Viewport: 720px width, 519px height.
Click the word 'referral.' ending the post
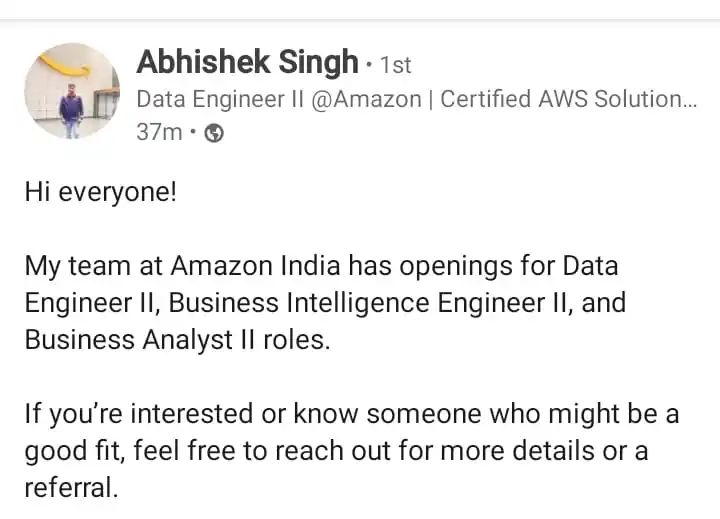pos(71,488)
